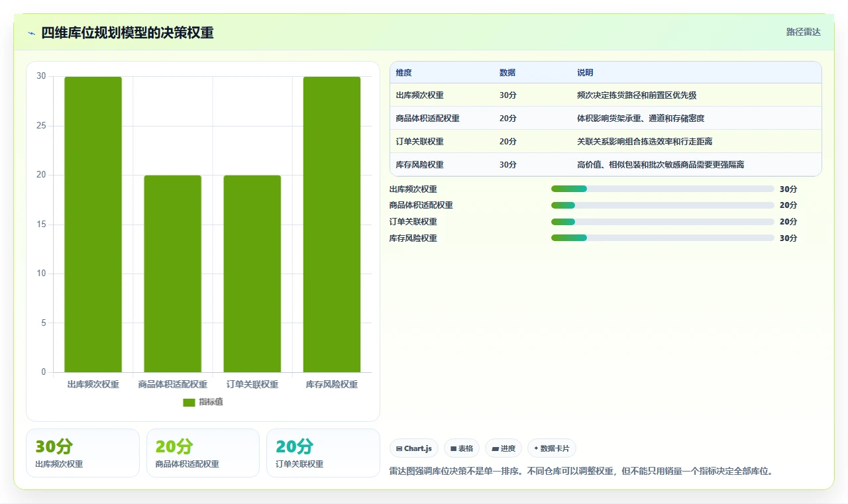This screenshot has width=848, height=504.
Task: Click the 出库频次权重 progress bar
Action: [662, 189]
